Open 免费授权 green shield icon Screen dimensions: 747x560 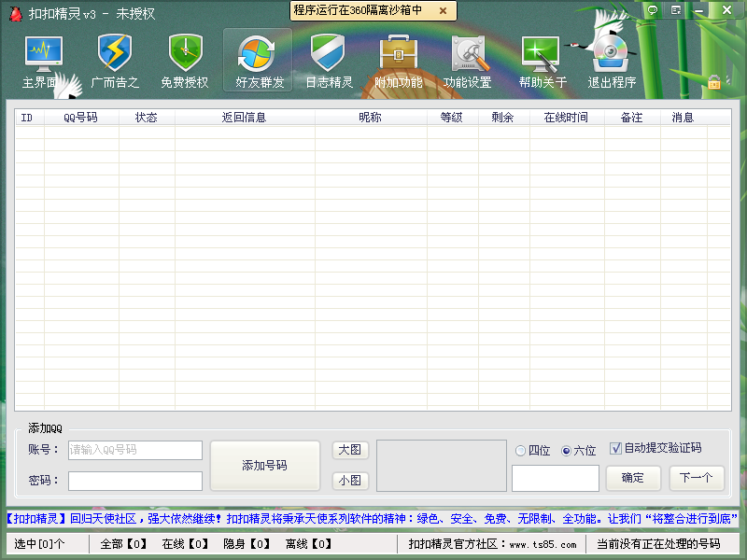[x=185, y=61]
